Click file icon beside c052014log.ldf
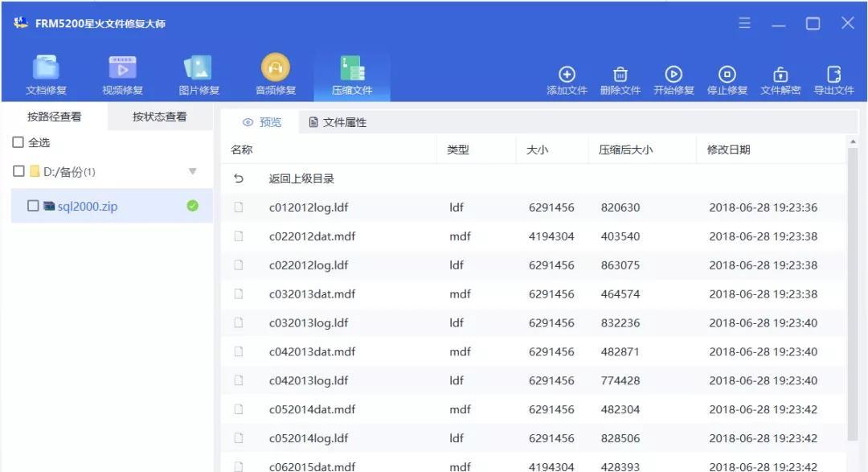 tap(239, 437)
